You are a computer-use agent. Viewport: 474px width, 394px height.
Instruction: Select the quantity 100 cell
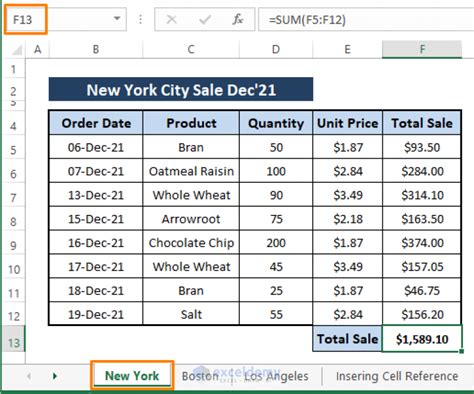tap(276, 171)
